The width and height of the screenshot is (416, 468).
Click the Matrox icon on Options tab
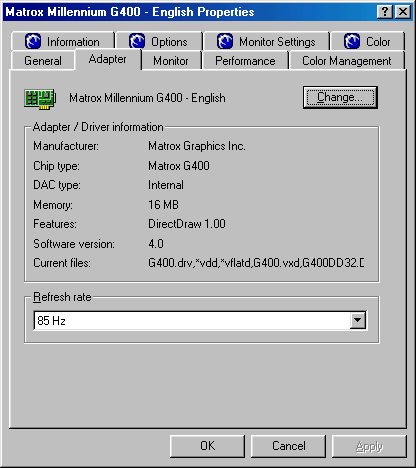tap(137, 42)
